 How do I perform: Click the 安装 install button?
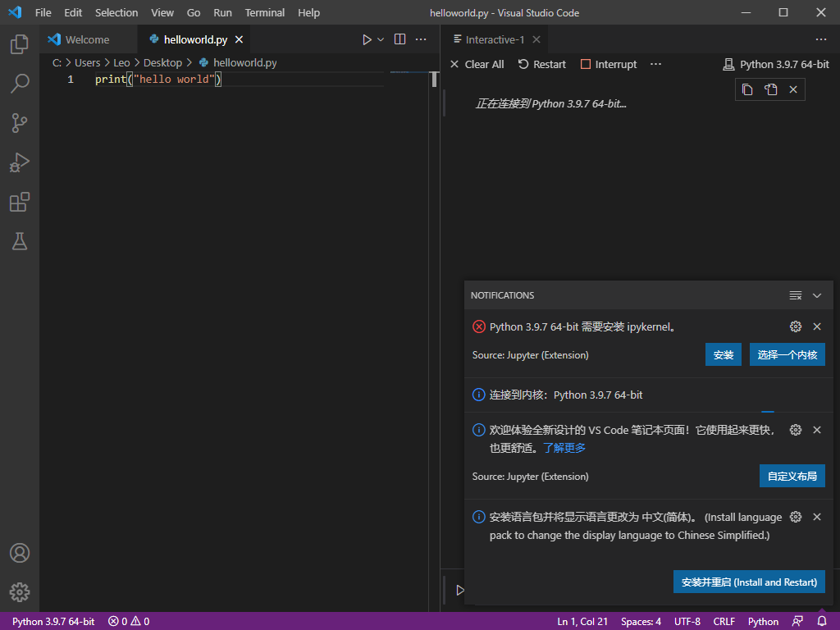pyautogui.click(x=724, y=354)
